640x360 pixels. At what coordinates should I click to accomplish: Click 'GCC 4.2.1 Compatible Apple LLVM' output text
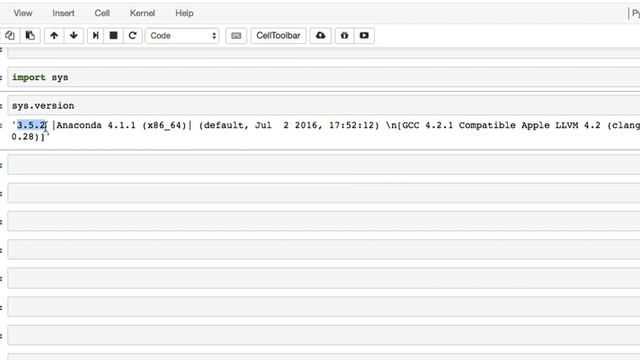[490, 125]
